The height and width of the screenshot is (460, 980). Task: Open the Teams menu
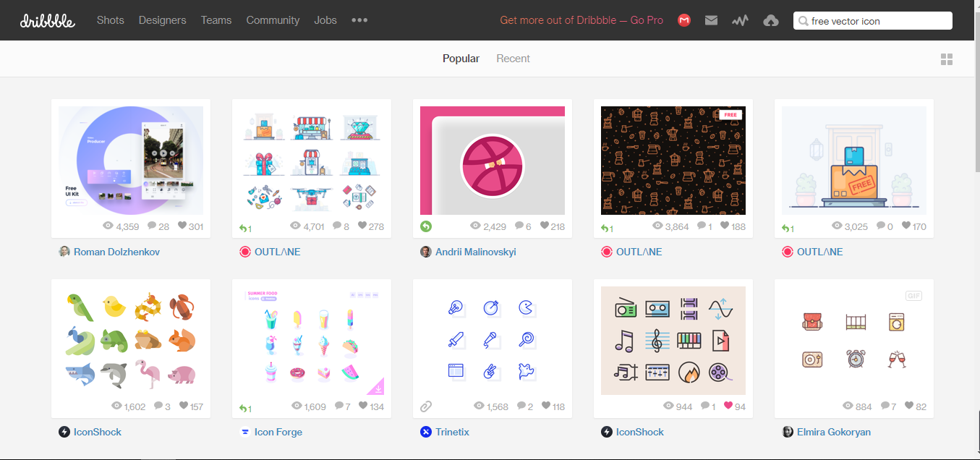tap(216, 20)
